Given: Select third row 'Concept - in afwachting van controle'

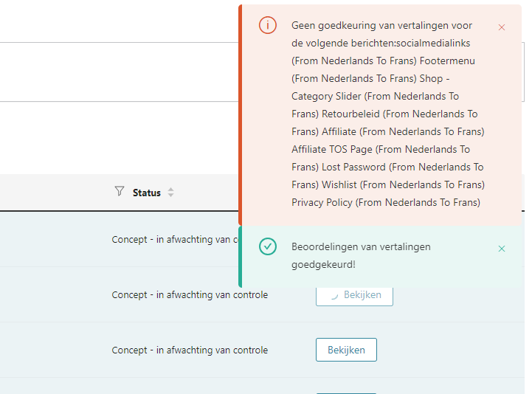Looking at the screenshot, I should [190, 350].
